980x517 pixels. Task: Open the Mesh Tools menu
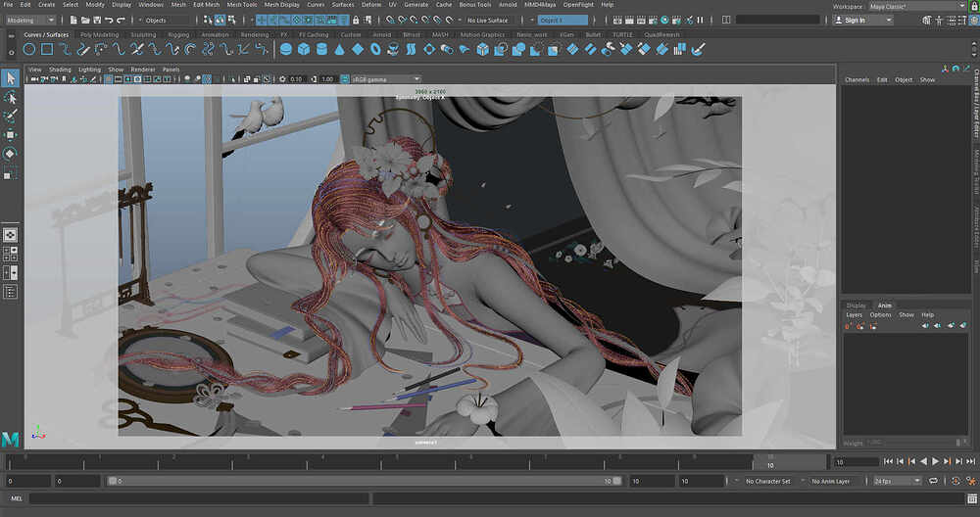point(242,4)
